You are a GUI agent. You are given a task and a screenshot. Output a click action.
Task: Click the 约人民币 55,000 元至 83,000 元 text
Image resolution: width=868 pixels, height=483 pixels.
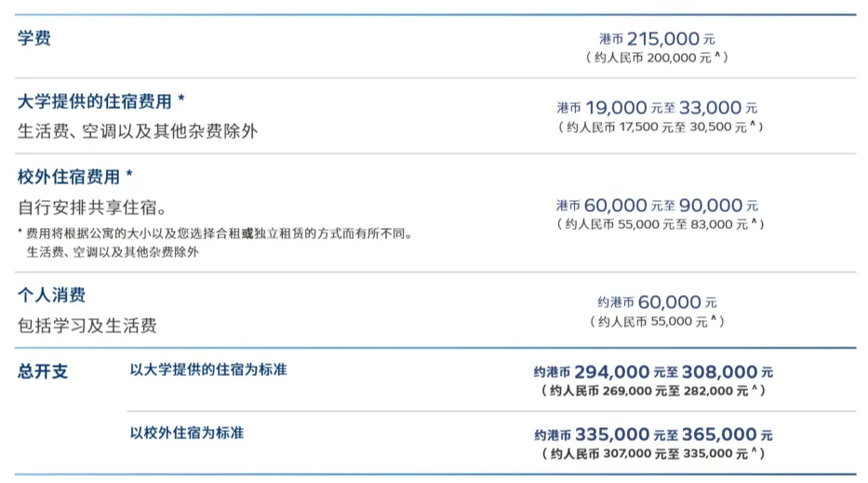tap(661, 224)
